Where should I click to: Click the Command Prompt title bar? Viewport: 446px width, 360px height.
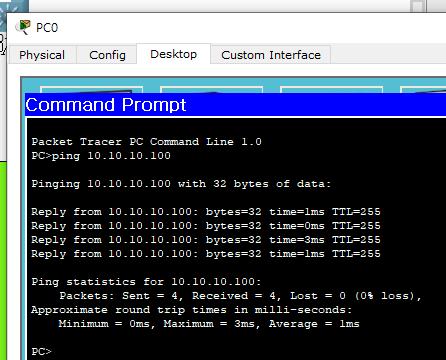[235, 105]
